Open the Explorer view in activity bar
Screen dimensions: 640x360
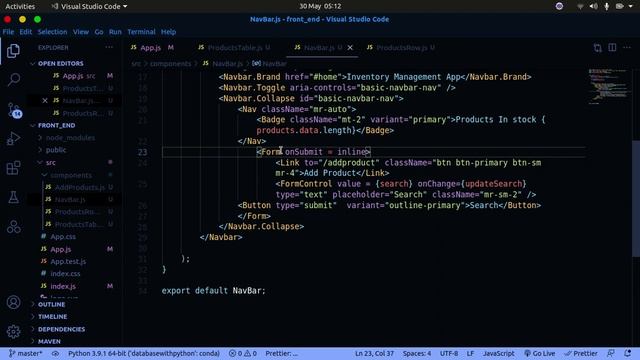(x=13, y=51)
